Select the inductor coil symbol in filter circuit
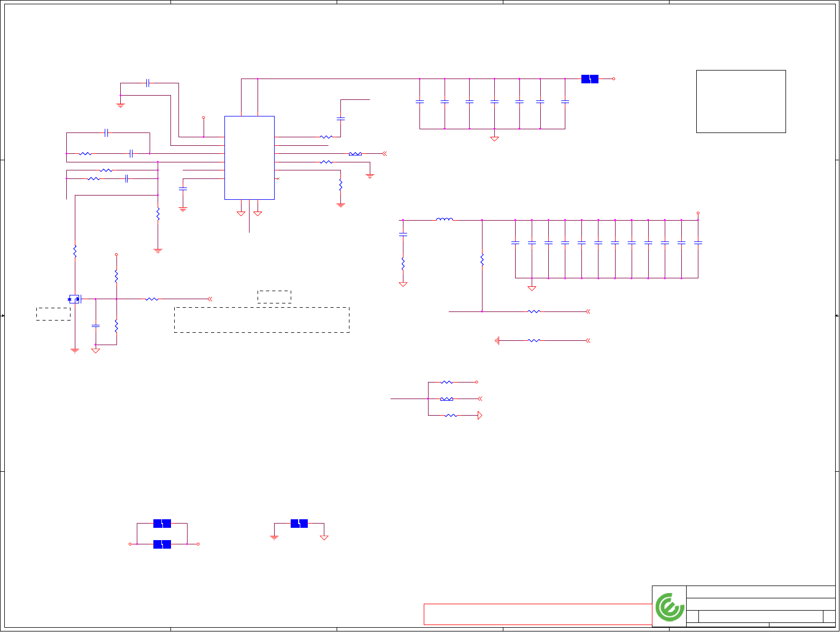Image resolution: width=840 pixels, height=632 pixels. point(445,219)
